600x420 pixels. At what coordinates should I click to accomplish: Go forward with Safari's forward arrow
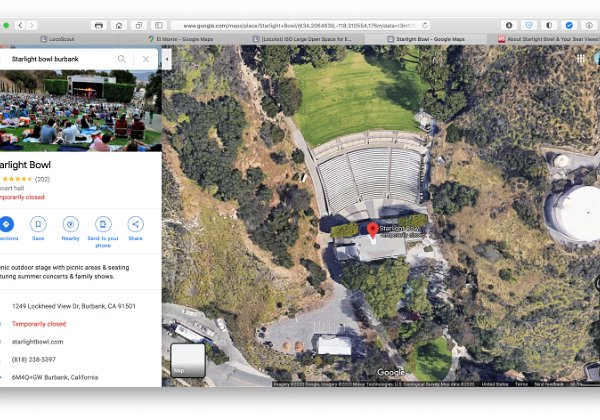pyautogui.click(x=32, y=26)
